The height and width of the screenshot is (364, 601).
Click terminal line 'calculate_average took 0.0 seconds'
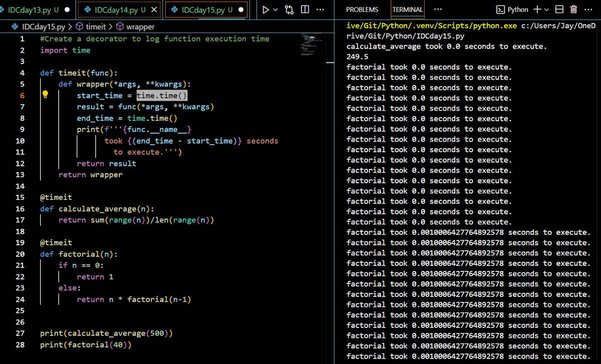(447, 47)
